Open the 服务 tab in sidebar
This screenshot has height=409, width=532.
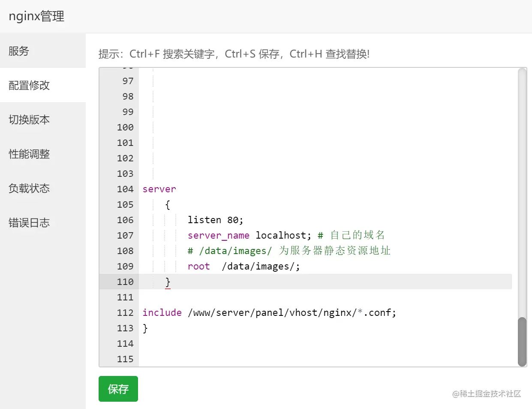[x=43, y=51]
